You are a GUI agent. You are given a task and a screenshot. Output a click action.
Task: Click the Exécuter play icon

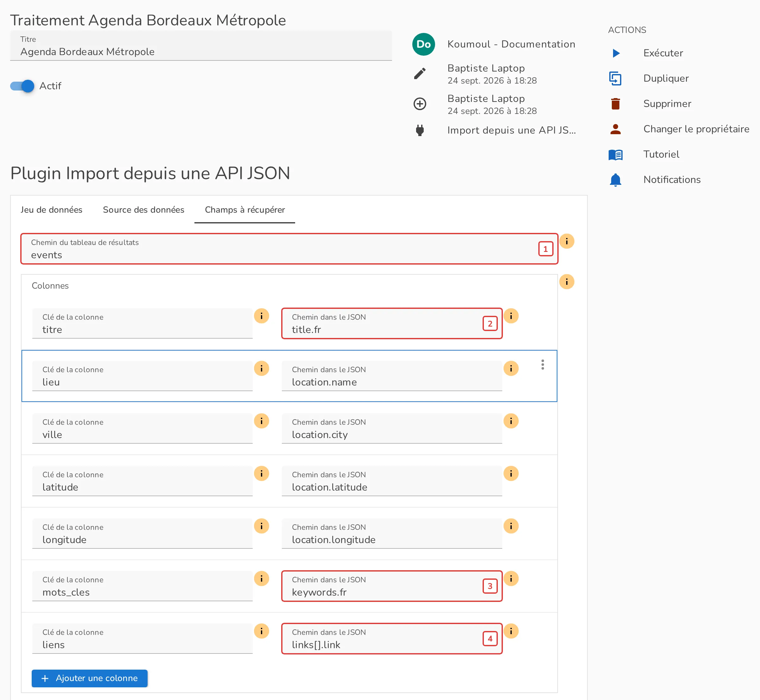coord(616,53)
